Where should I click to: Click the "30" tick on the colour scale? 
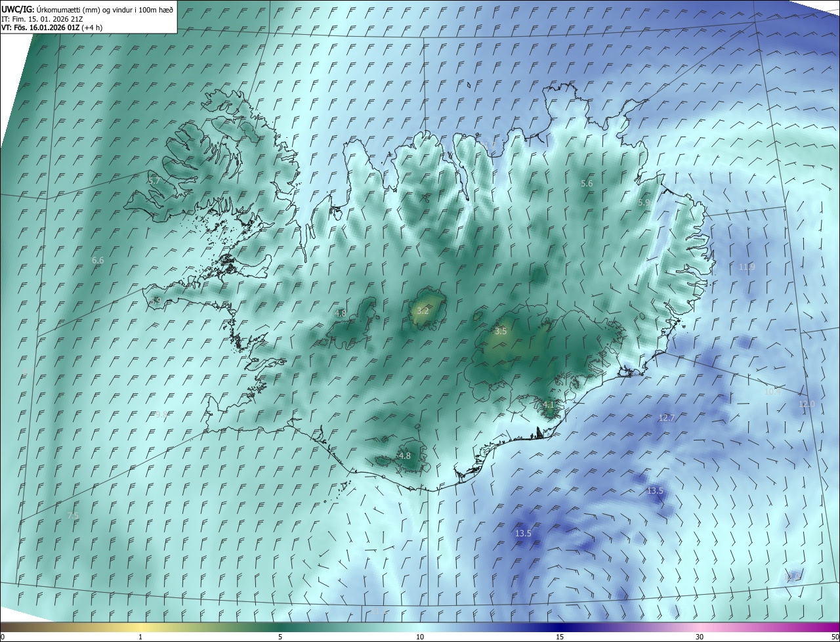(x=700, y=637)
